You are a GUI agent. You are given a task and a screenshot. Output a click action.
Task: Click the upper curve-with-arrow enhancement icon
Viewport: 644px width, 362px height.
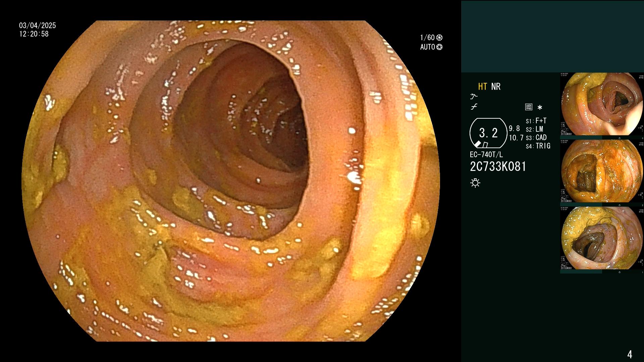pyautogui.click(x=474, y=97)
